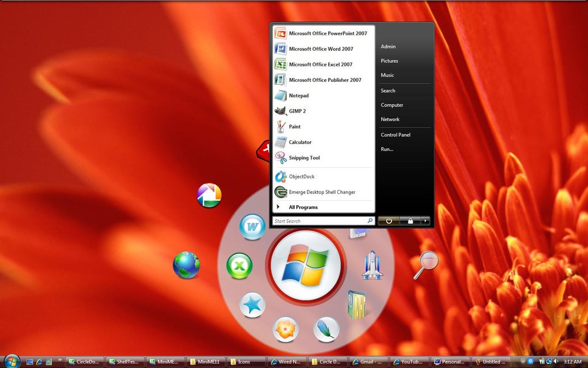Open the shutdown options arrow

coord(425,221)
